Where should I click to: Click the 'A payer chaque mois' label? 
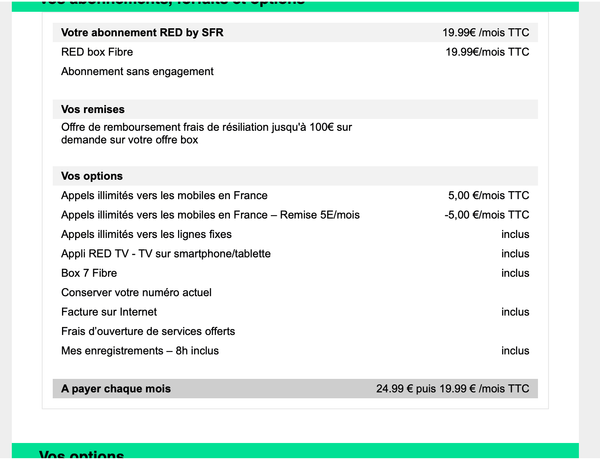116,389
